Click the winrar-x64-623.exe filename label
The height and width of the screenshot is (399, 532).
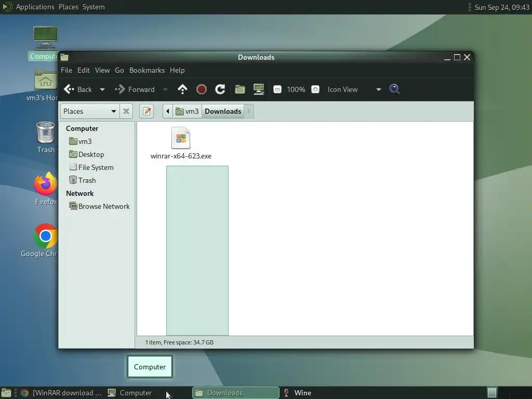(181, 156)
